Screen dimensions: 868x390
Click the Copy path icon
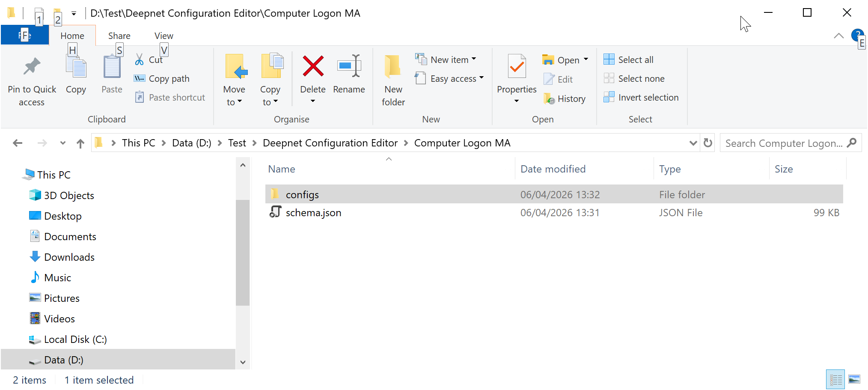pyautogui.click(x=139, y=78)
